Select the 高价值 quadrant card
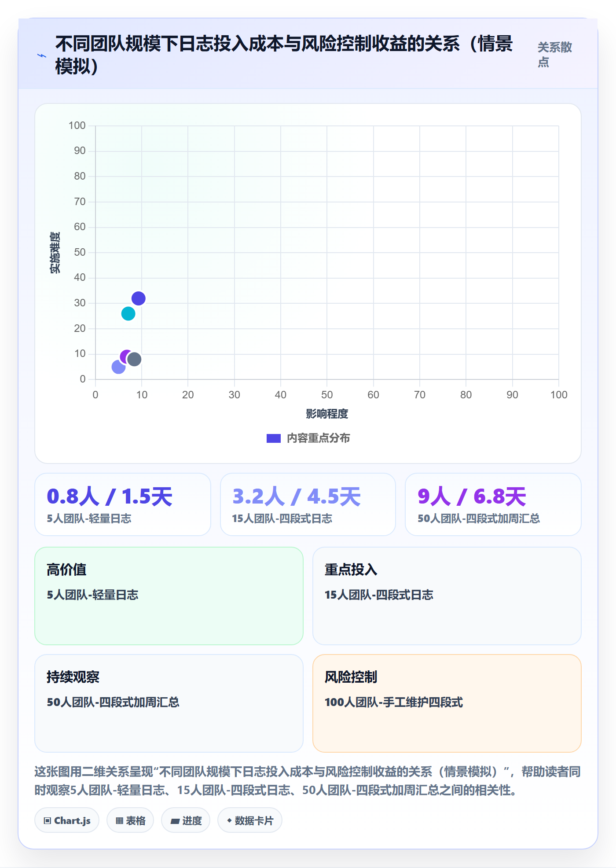 coord(169,596)
